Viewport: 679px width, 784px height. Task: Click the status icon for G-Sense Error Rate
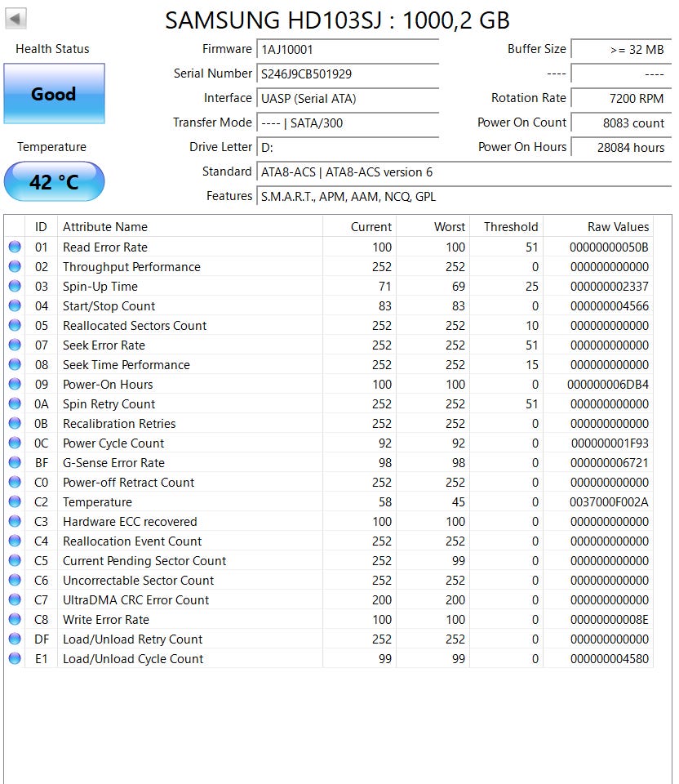click(15, 462)
